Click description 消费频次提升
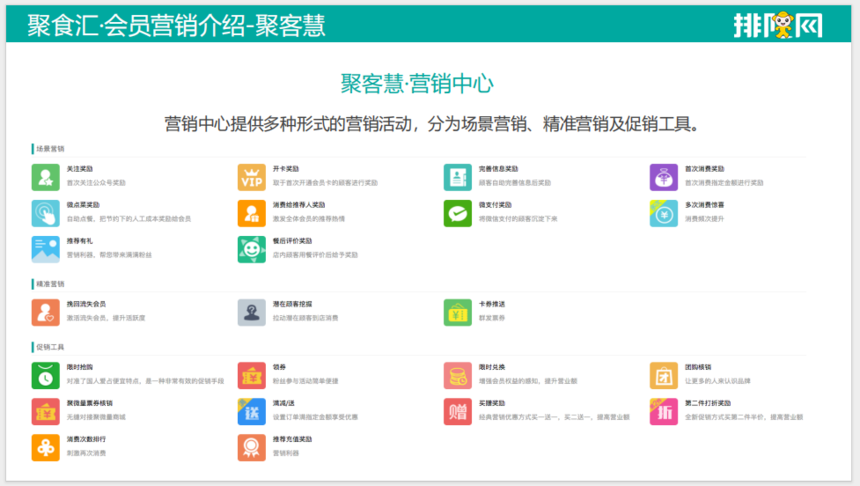The width and height of the screenshot is (860, 486). coord(704,219)
